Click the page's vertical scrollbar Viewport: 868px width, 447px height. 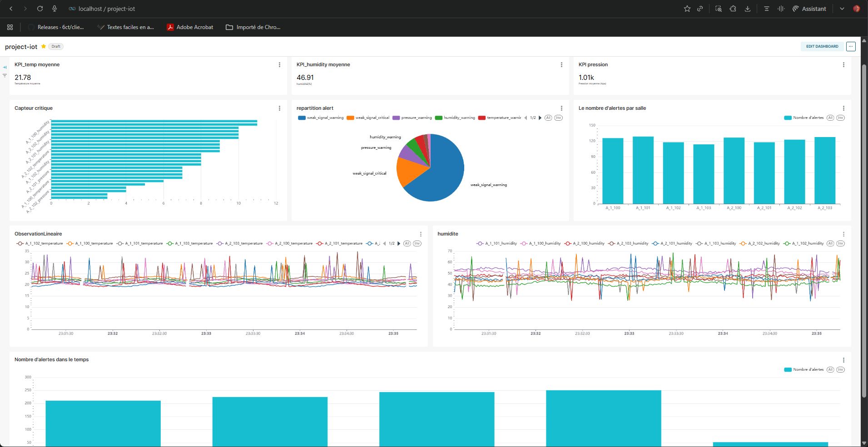864,227
